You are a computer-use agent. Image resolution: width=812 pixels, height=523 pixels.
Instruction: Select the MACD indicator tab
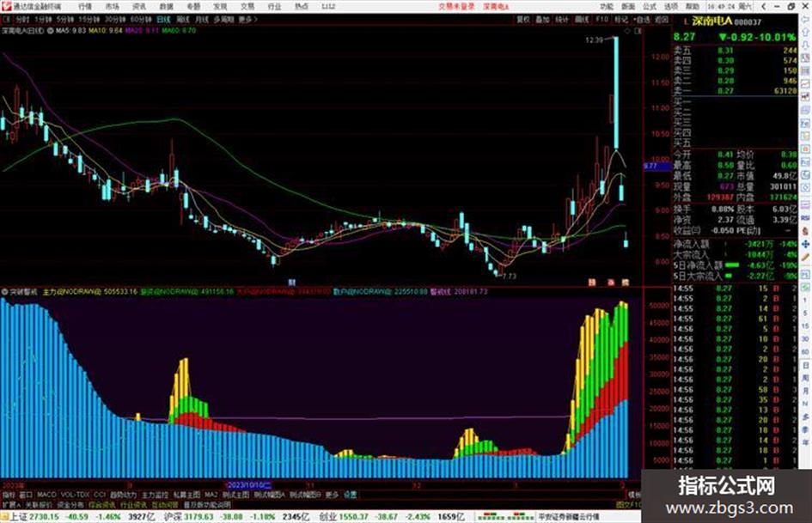click(x=46, y=495)
